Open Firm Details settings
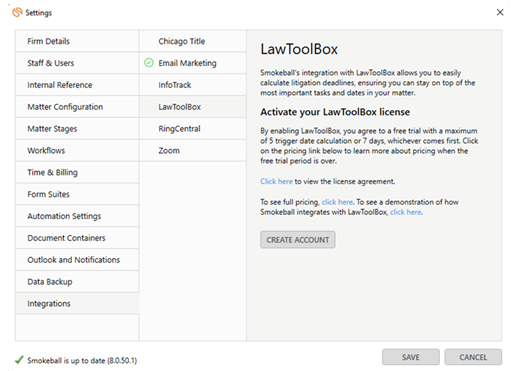 pyautogui.click(x=77, y=41)
